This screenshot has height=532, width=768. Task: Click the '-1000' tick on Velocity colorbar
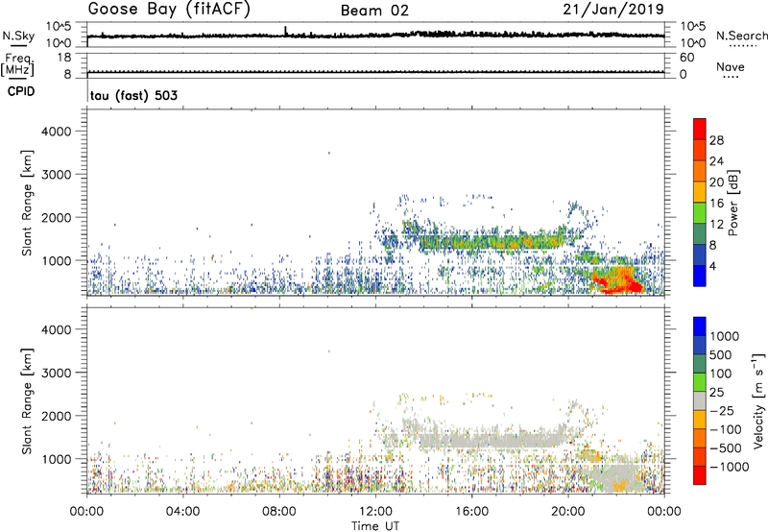(729, 467)
